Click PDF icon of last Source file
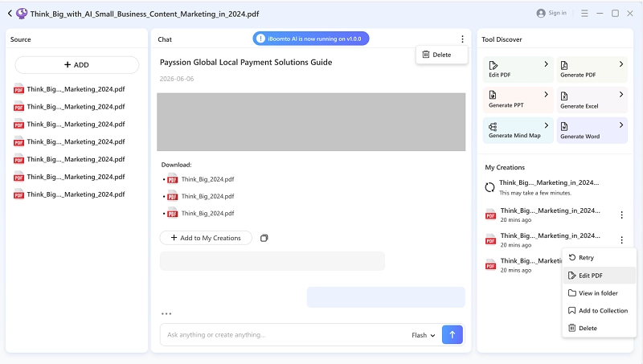Viewport: 643px width, 364px height. tap(18, 194)
